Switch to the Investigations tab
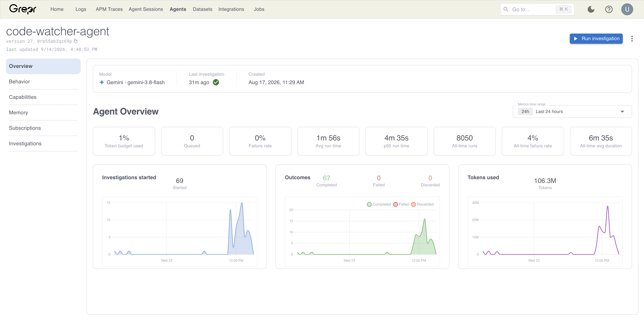This screenshot has height=323, width=644. coord(43,143)
